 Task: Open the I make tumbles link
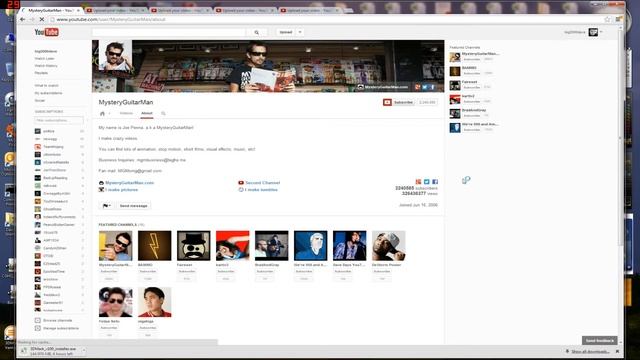(x=261, y=190)
